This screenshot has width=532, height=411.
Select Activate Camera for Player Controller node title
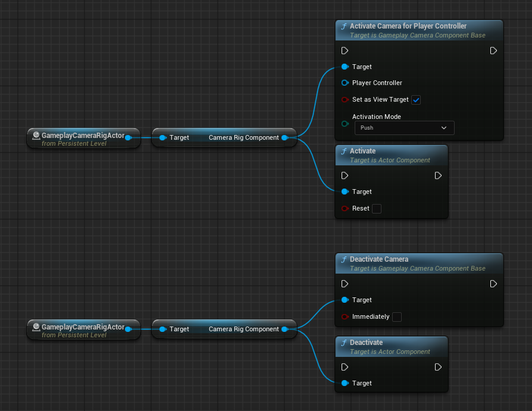pyautogui.click(x=408, y=26)
